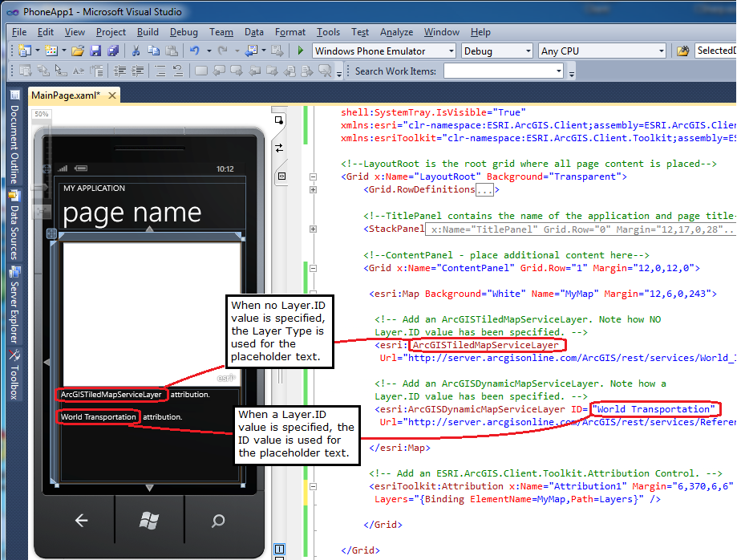Comment out the selected lines
This screenshot has width=737, height=560.
160,71
